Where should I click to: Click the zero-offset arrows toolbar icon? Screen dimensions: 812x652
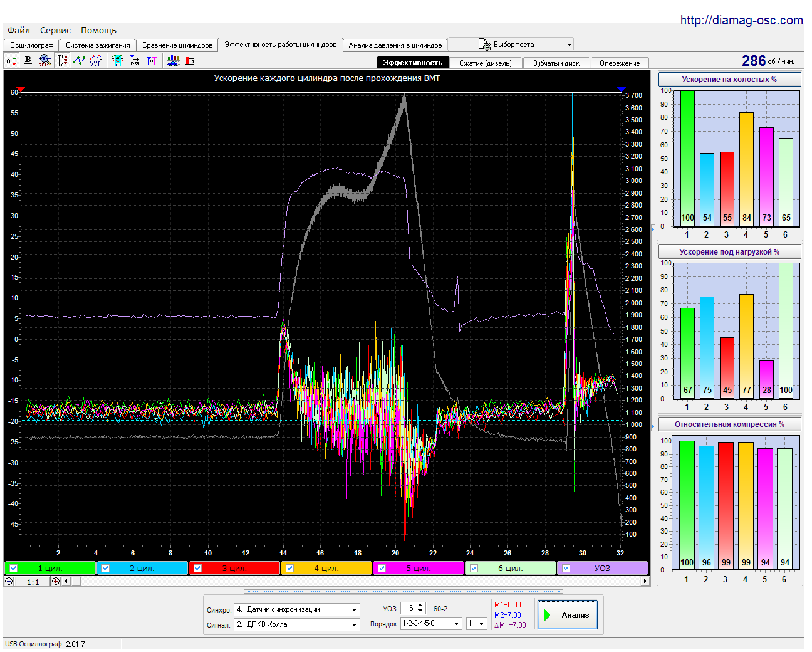(12, 61)
